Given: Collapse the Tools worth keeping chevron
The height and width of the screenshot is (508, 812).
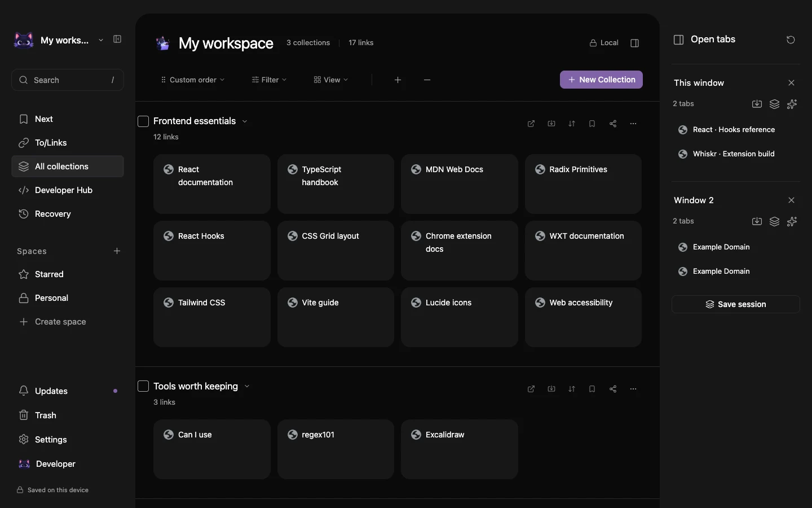Looking at the screenshot, I should click(x=247, y=387).
